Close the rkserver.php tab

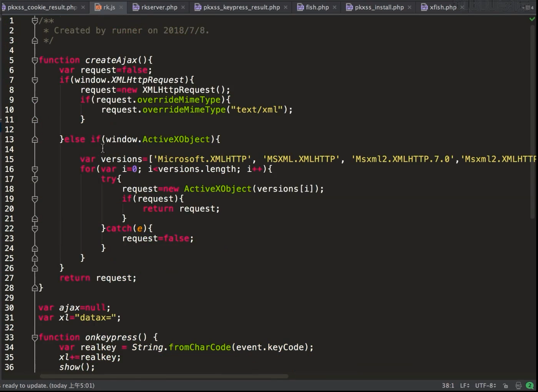coord(183,7)
